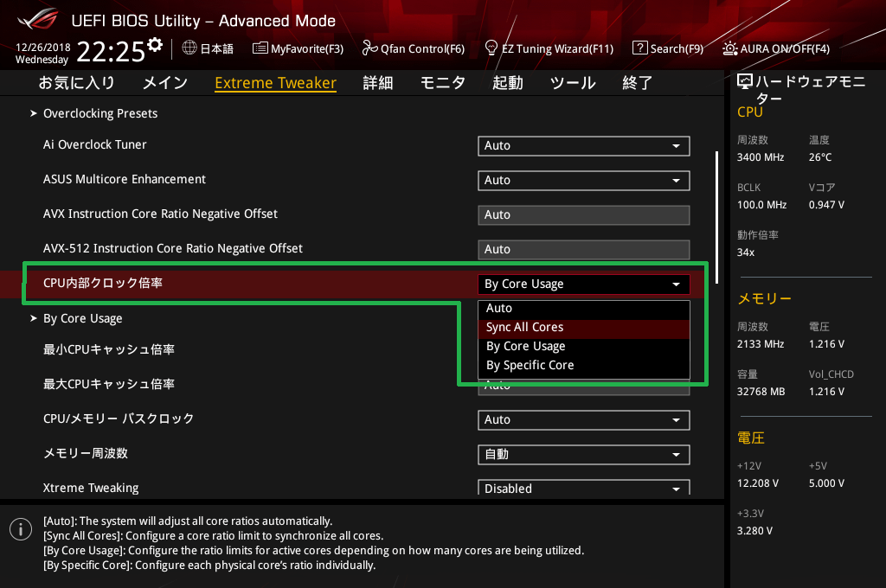
Task: Open Search(F9)
Action: tap(668, 48)
